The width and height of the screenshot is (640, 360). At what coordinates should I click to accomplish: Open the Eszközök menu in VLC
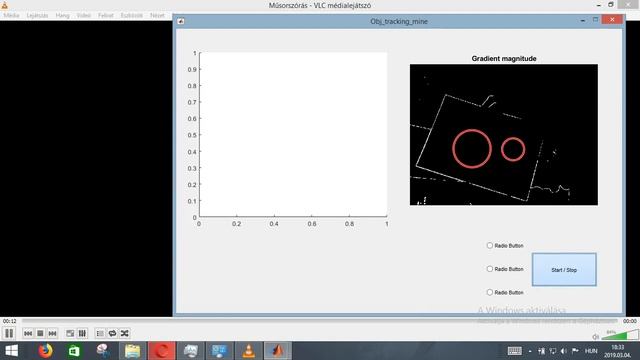click(131, 16)
